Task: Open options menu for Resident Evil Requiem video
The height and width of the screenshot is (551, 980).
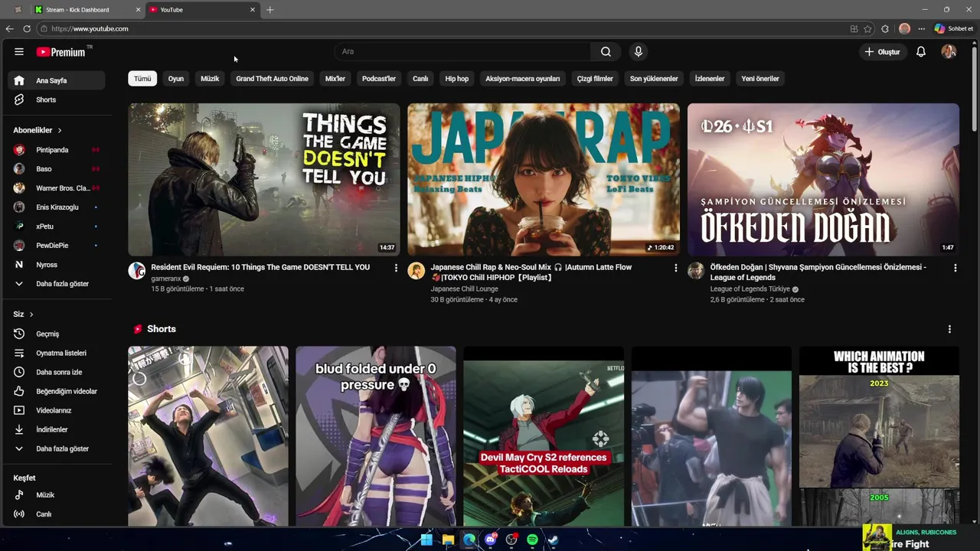Action: pos(396,268)
